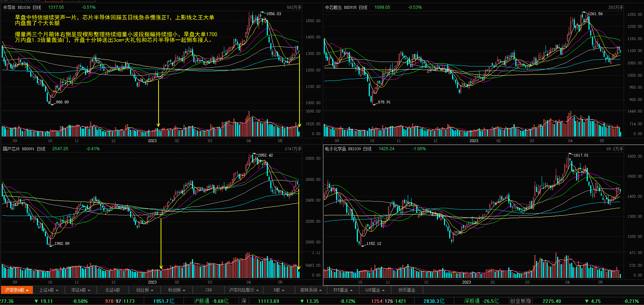Click the 988.89 low marker on 半导体
The image size is (644, 305).
tap(62, 102)
